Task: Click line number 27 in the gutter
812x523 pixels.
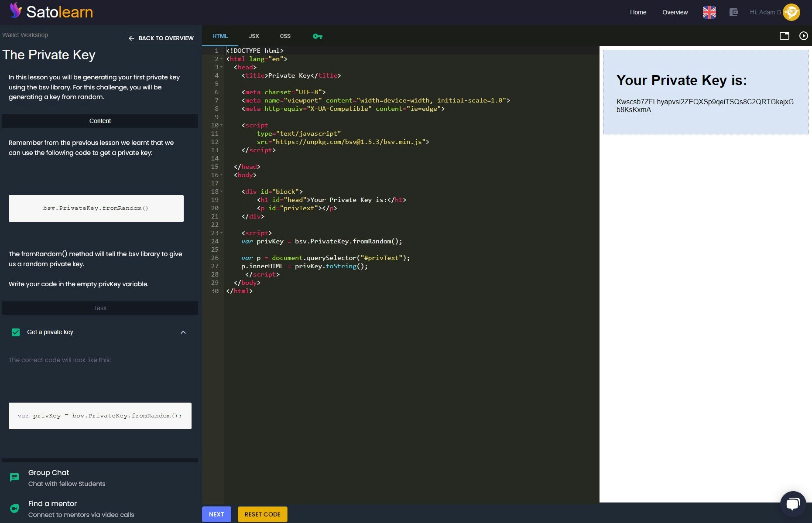Action: pyautogui.click(x=215, y=266)
